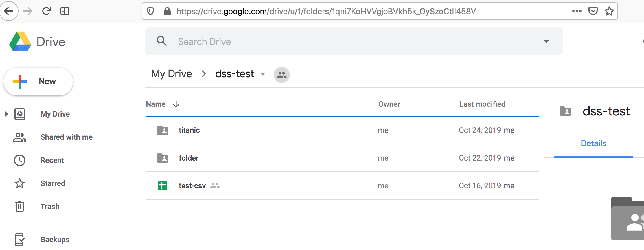Open the page actions three-dot menu
This screenshot has width=644, height=250.
point(577,11)
